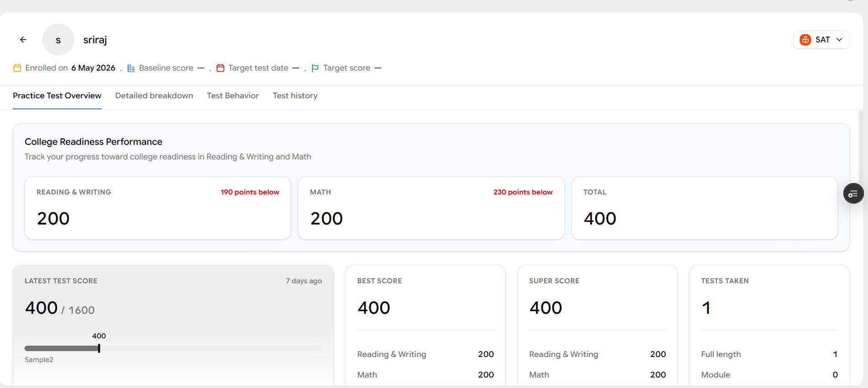The height and width of the screenshot is (388, 868).
Task: Click the 'Baseline score' label
Action: pos(166,68)
